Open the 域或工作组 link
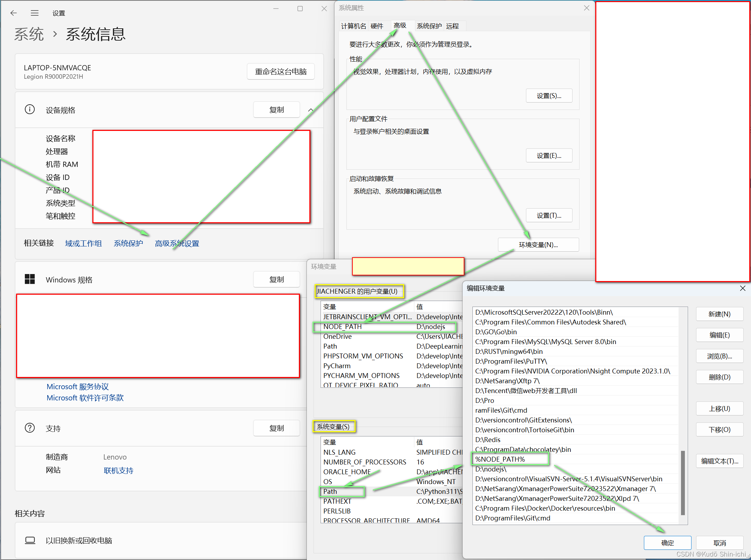Screen dimensions: 751x560 pyautogui.click(x=83, y=243)
